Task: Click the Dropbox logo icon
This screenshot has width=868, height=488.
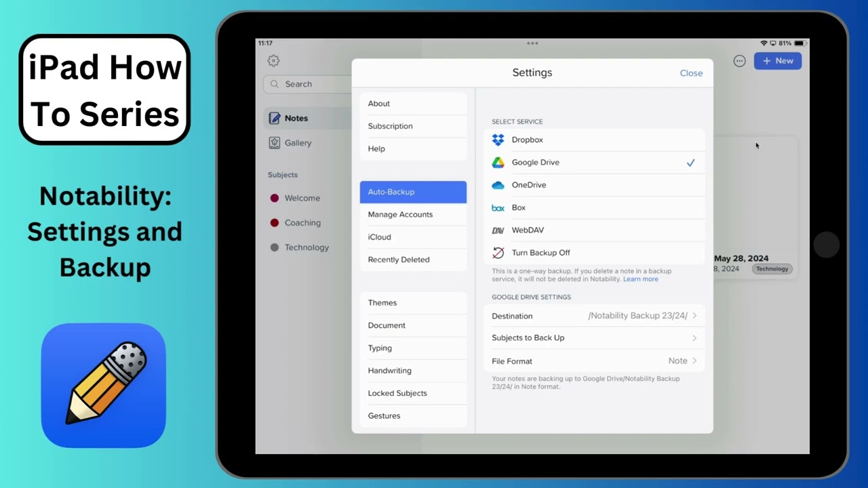Action: [498, 140]
